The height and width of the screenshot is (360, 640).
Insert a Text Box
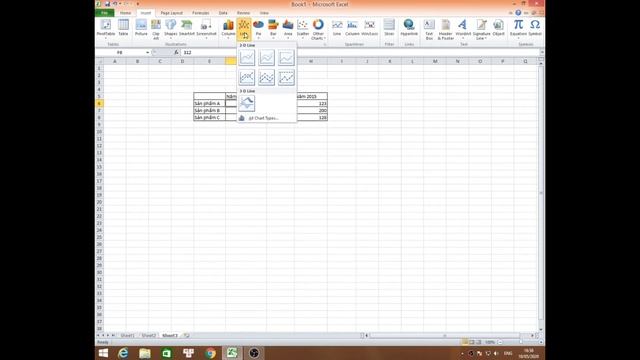429,29
